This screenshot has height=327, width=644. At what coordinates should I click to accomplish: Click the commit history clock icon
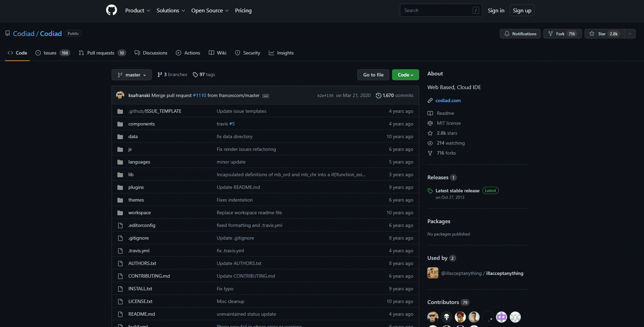pos(379,95)
